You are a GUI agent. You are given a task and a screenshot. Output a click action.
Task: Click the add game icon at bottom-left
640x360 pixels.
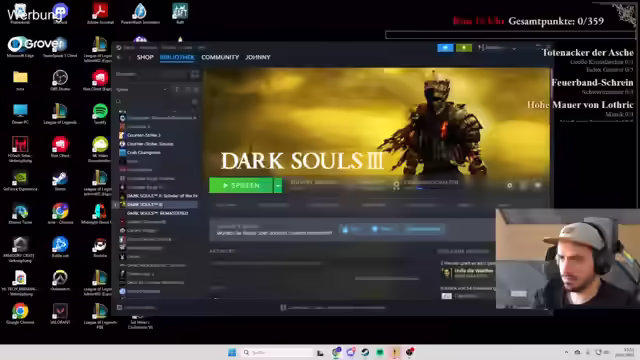[x=119, y=307]
